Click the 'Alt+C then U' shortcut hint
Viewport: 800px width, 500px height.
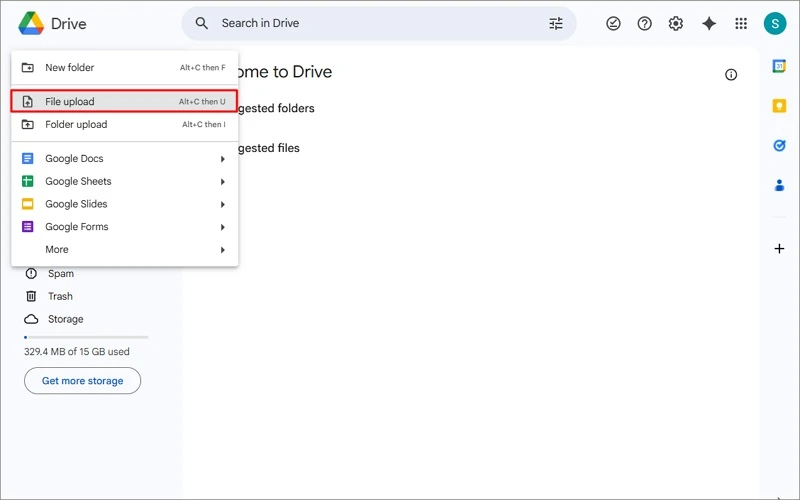(202, 102)
